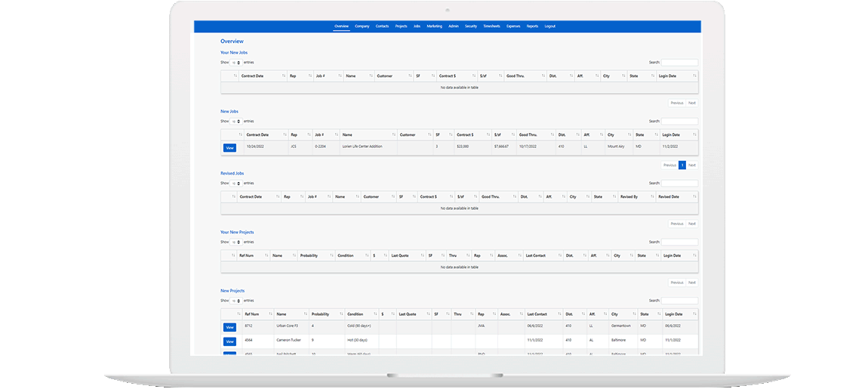868x389 pixels.
Task: Click Previous under New Jobs table
Action: point(669,165)
